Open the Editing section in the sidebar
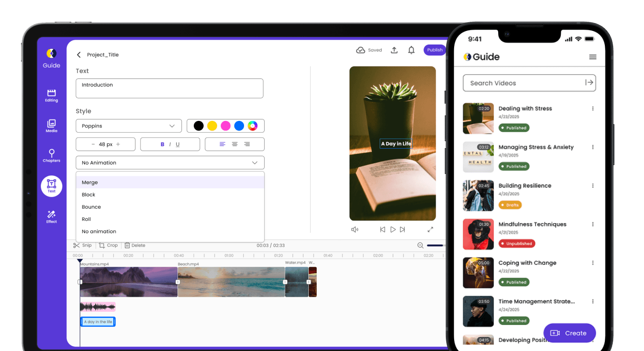644x351 pixels. [x=52, y=95]
